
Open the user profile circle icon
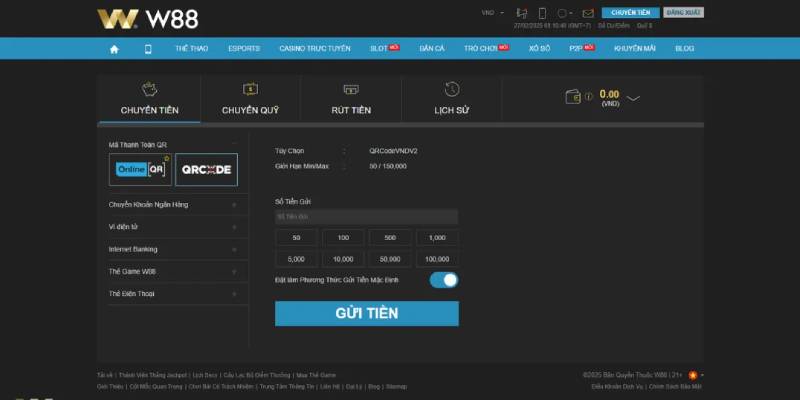(562, 13)
